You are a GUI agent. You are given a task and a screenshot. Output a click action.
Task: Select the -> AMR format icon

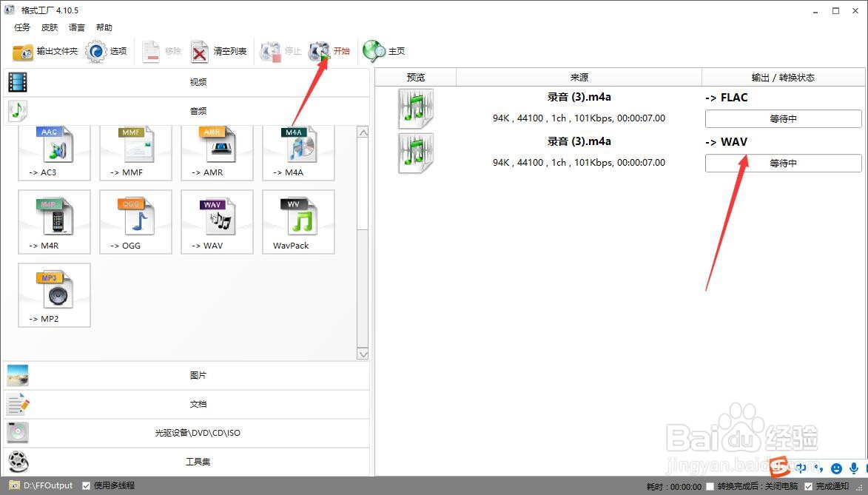pyautogui.click(x=217, y=152)
